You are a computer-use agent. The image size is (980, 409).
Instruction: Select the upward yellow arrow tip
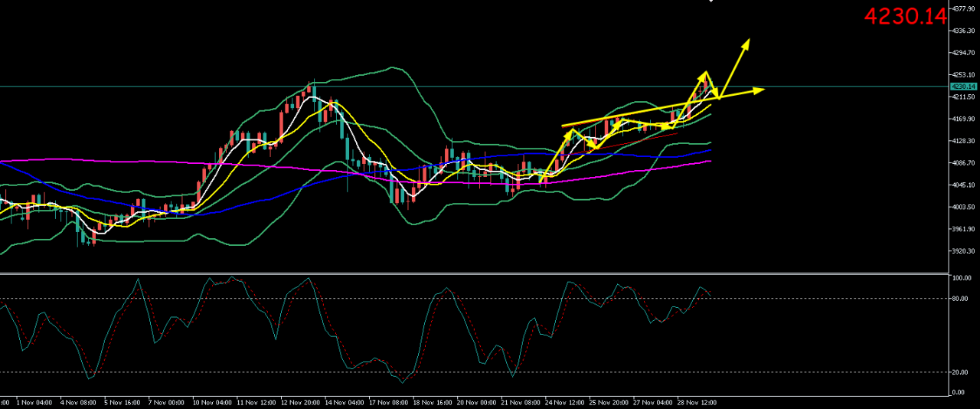click(x=747, y=41)
